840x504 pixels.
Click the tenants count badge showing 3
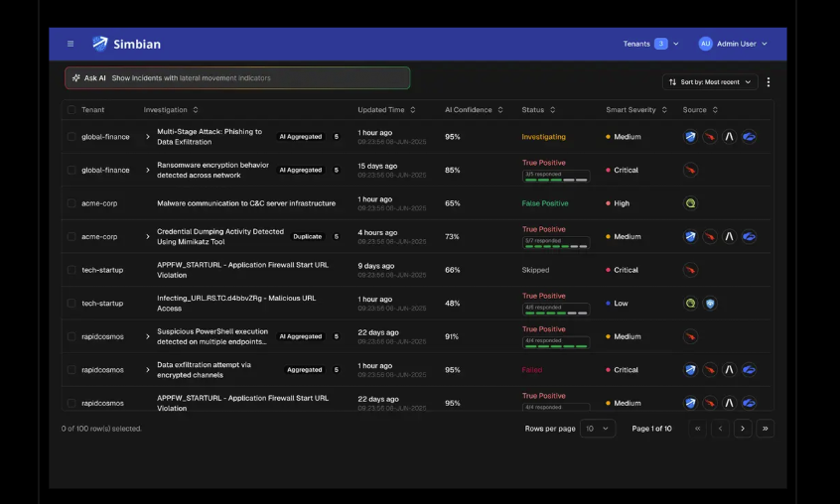pyautogui.click(x=661, y=44)
